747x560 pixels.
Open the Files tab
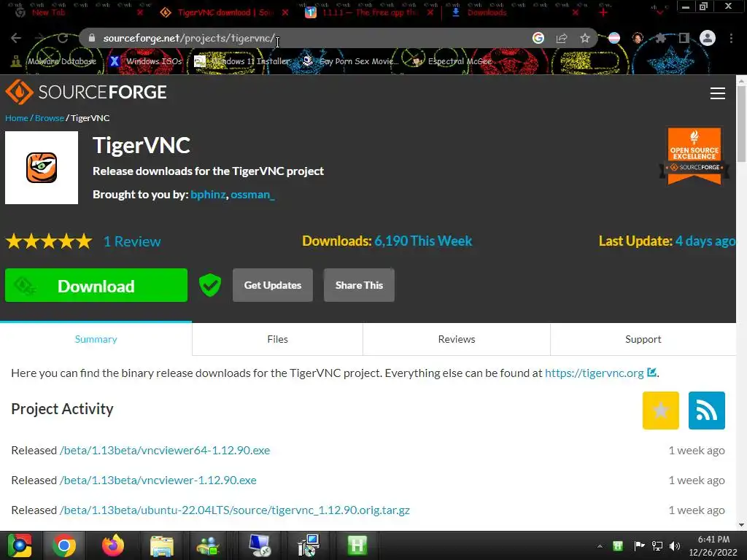(x=277, y=339)
